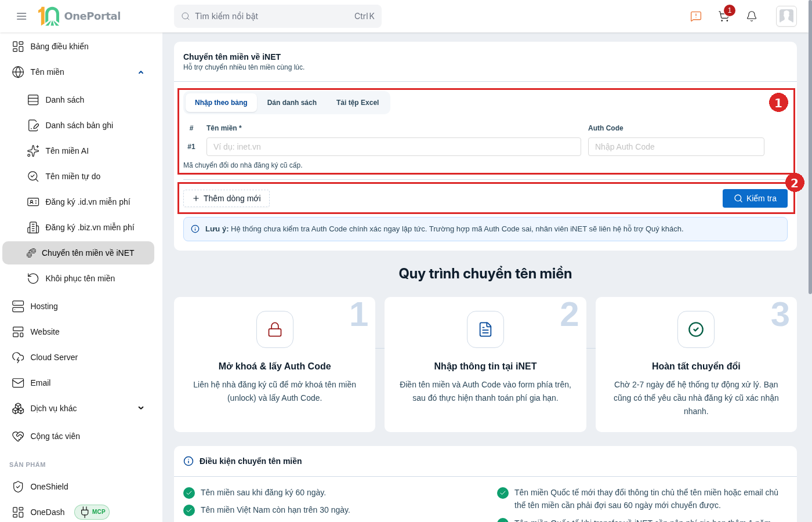Click the Bảng điều khiển dashboard icon
This screenshot has width=812, height=522.
pos(18,46)
